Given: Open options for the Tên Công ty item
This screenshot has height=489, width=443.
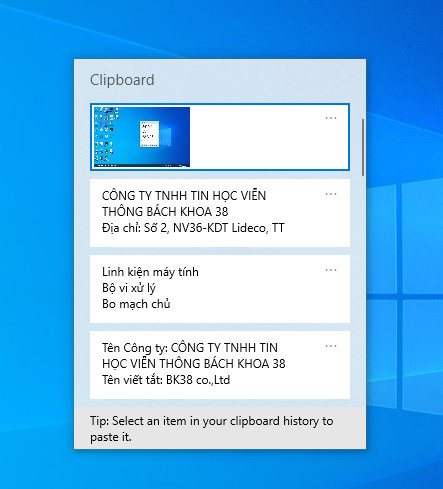Looking at the screenshot, I should point(331,346).
